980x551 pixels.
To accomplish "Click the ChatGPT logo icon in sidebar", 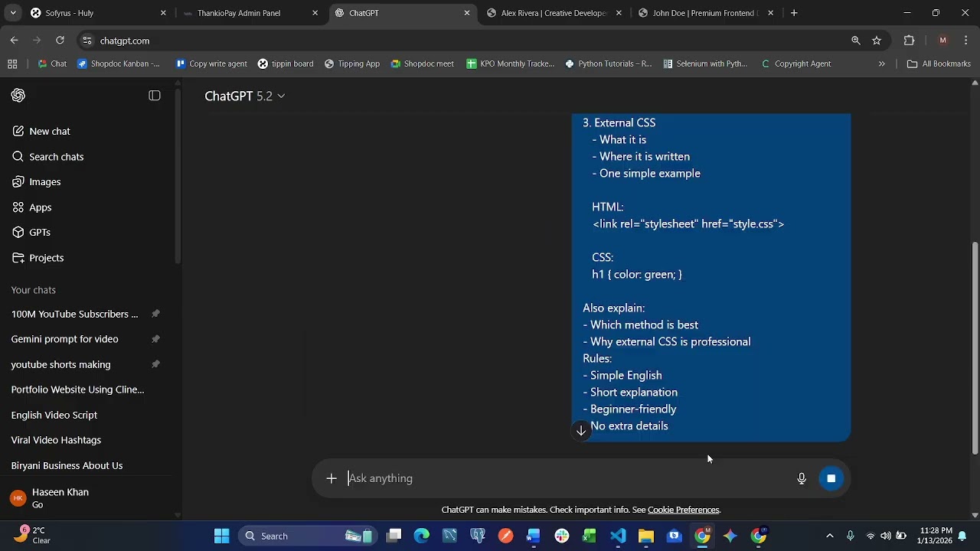I will 18,96.
